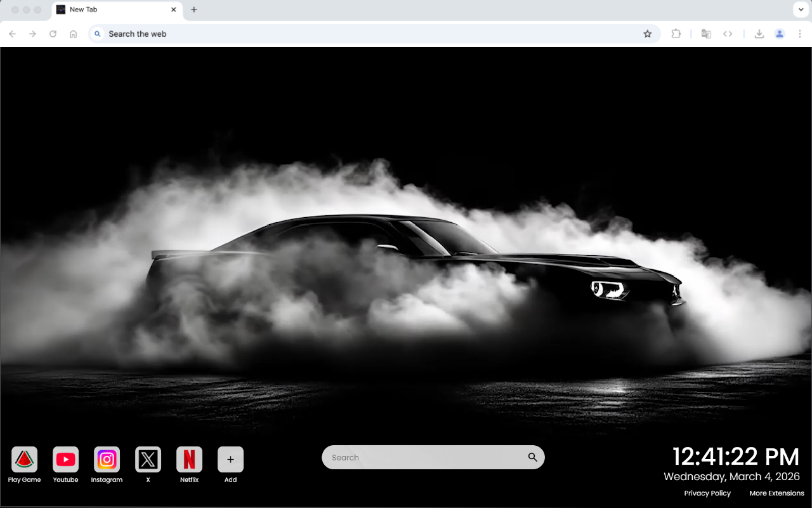Open the Extensions puzzle icon
The image size is (812, 508).
[x=676, y=34]
